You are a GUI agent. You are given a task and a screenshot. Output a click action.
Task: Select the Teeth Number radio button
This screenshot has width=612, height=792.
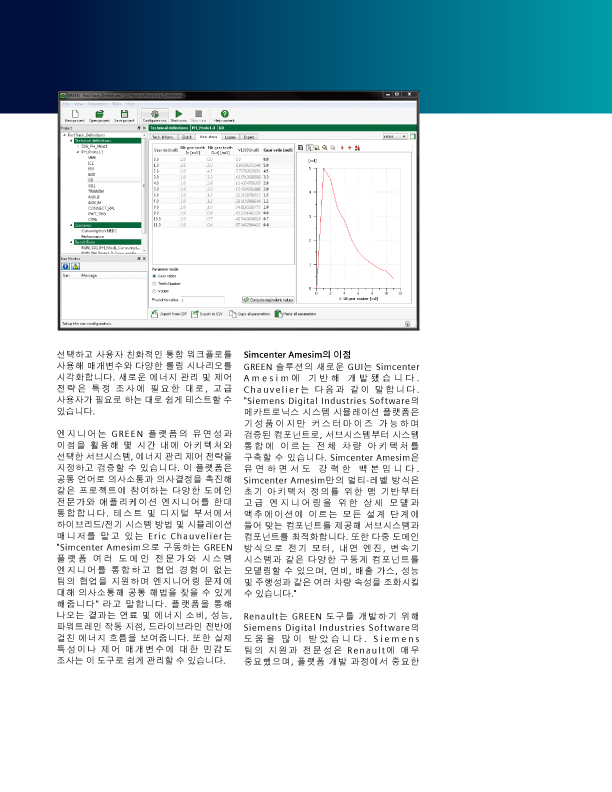pyautogui.click(x=155, y=284)
